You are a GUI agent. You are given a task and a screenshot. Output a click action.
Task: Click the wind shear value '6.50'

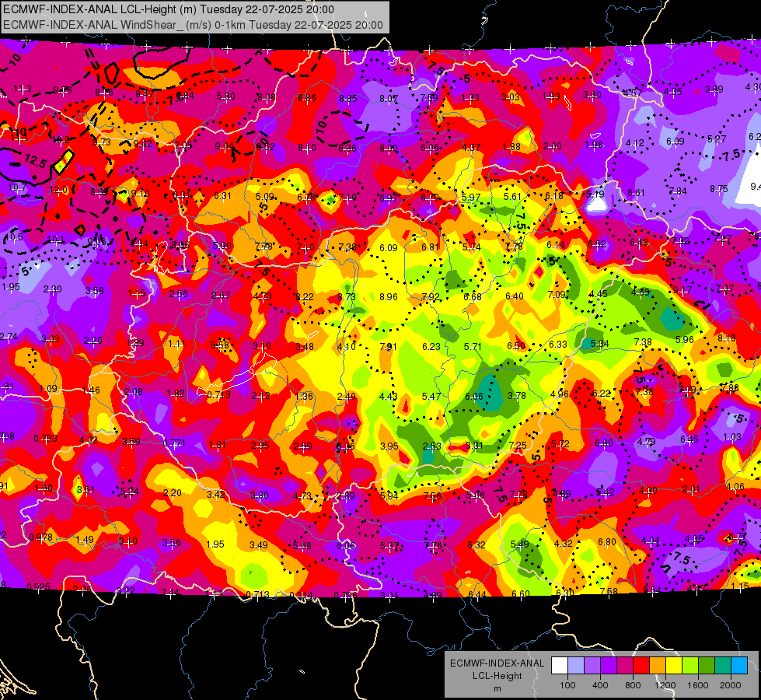[516, 345]
